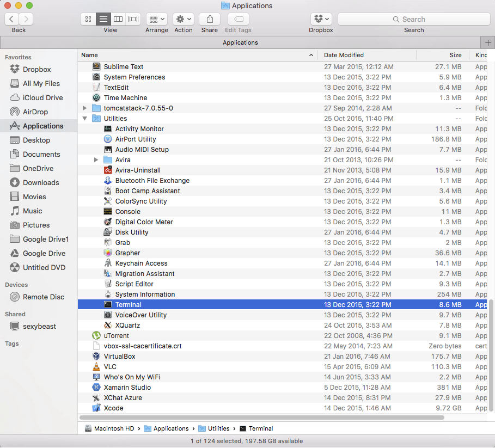
Task: Select the VLC cone icon
Action: 96,366
